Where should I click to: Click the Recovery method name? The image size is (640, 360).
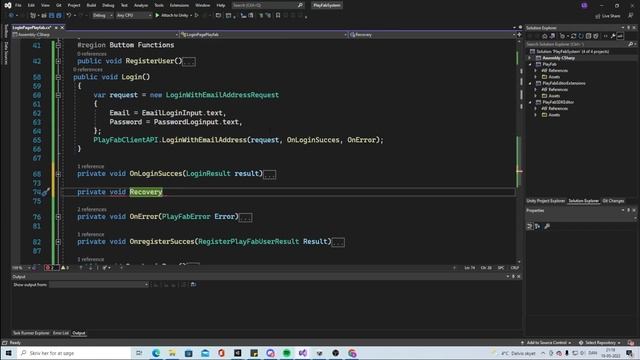146,192
